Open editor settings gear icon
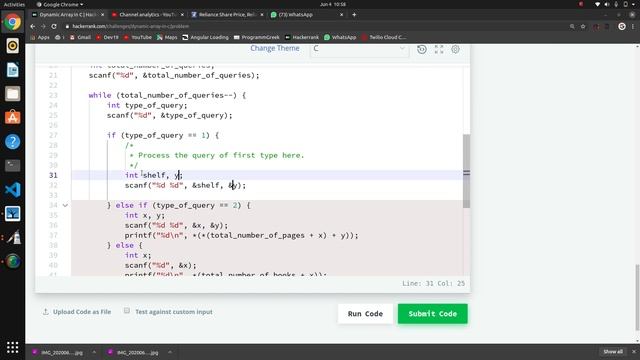 coord(455,49)
